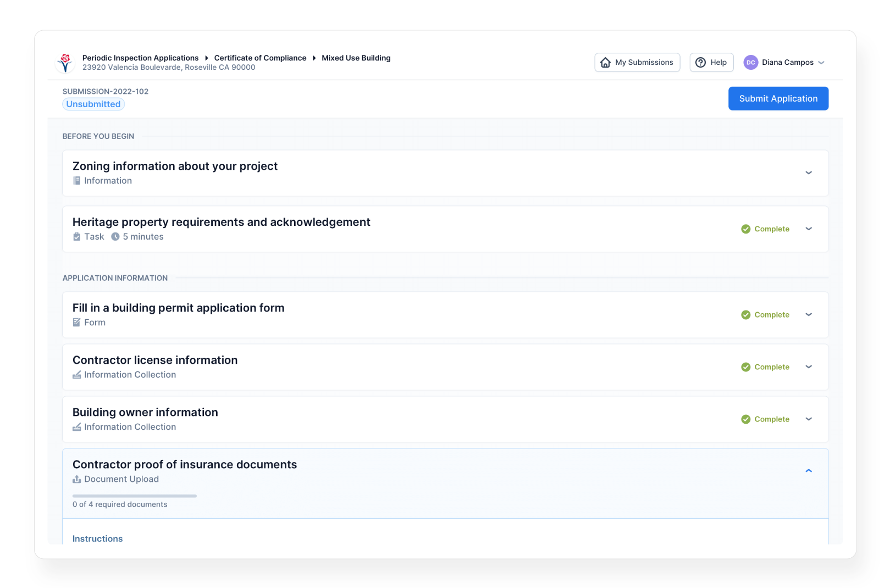Image resolution: width=890 pixels, height=588 pixels.
Task: Go to Periodic Inspection Applications breadcrumb
Action: [140, 58]
